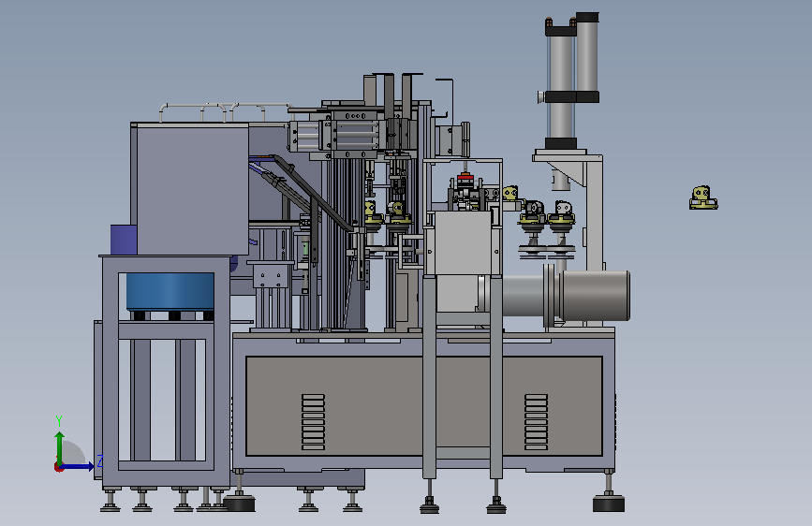Click the red origin point of the coordinate triad
Image resolution: width=812 pixels, height=526 pixels.
click(x=58, y=467)
